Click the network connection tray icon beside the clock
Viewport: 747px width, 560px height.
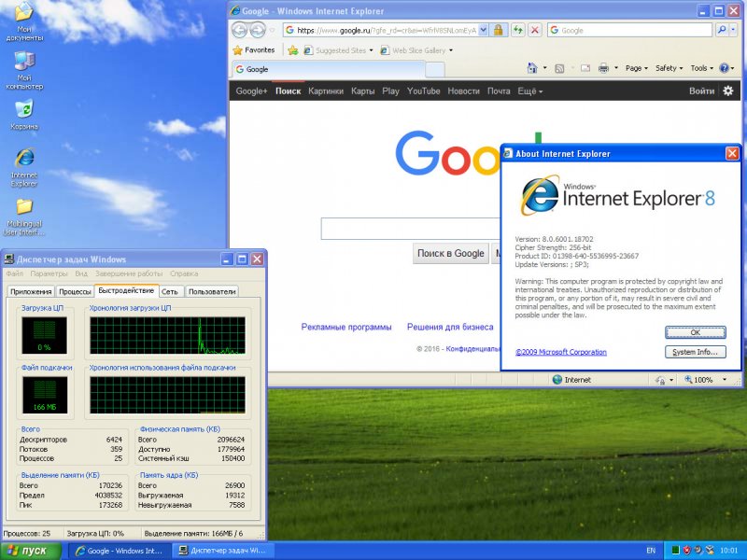coord(710,550)
